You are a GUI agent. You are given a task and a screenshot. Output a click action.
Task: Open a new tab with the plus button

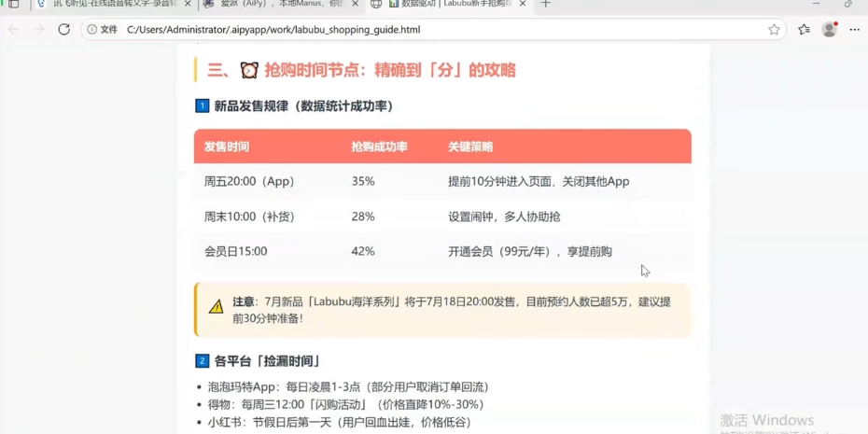(546, 4)
